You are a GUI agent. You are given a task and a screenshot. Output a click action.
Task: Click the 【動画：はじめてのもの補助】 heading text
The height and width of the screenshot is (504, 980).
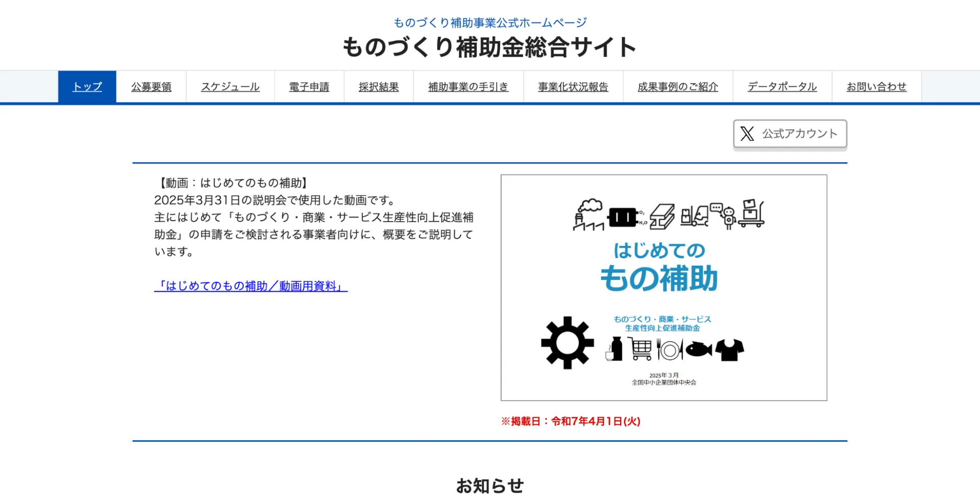click(233, 183)
